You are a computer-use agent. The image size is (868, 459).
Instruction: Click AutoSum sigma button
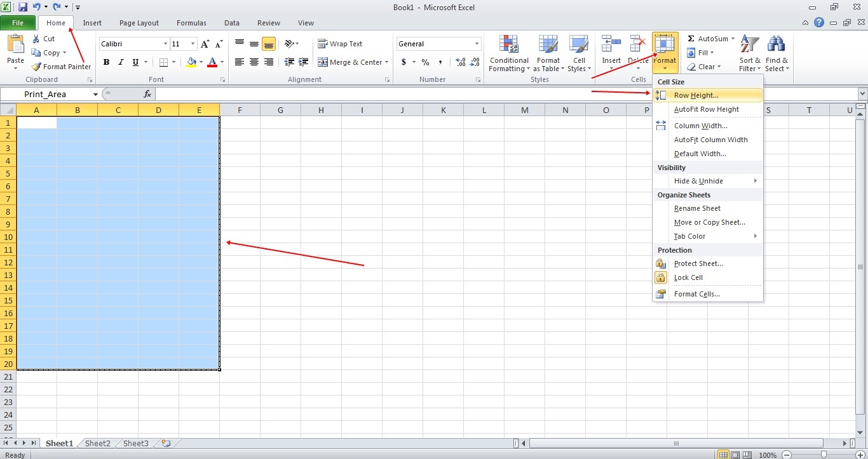click(x=707, y=39)
